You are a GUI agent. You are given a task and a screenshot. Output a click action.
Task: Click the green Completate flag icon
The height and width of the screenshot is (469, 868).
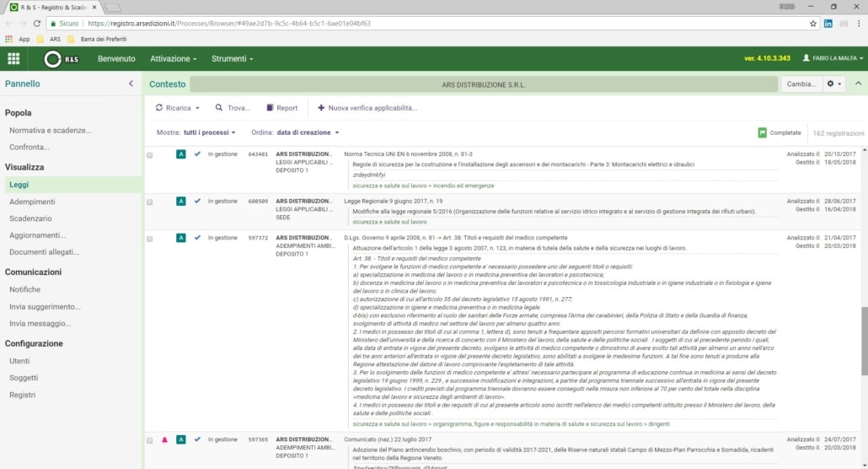coord(763,132)
